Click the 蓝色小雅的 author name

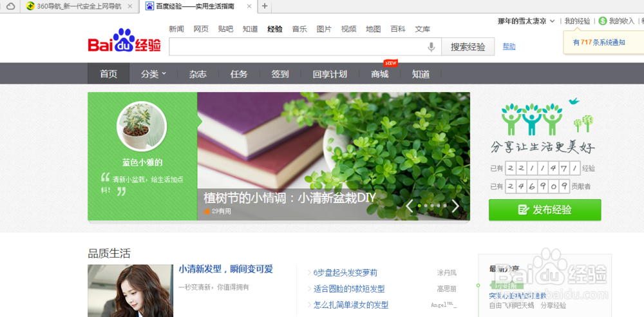[x=142, y=162]
